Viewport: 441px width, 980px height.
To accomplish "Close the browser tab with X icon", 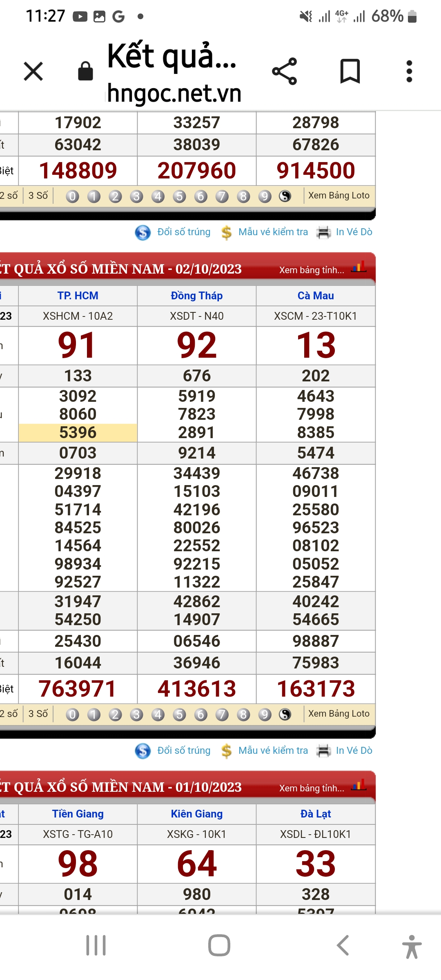I will pyautogui.click(x=33, y=71).
